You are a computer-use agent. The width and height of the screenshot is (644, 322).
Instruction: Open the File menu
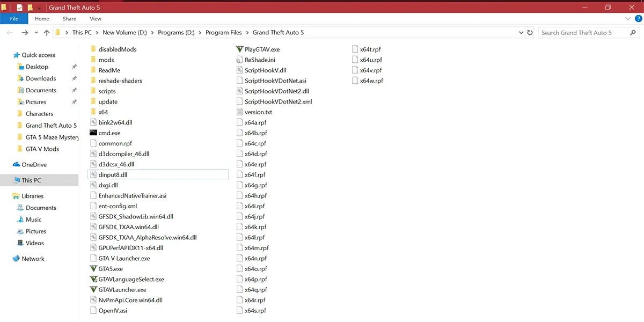tap(14, 19)
